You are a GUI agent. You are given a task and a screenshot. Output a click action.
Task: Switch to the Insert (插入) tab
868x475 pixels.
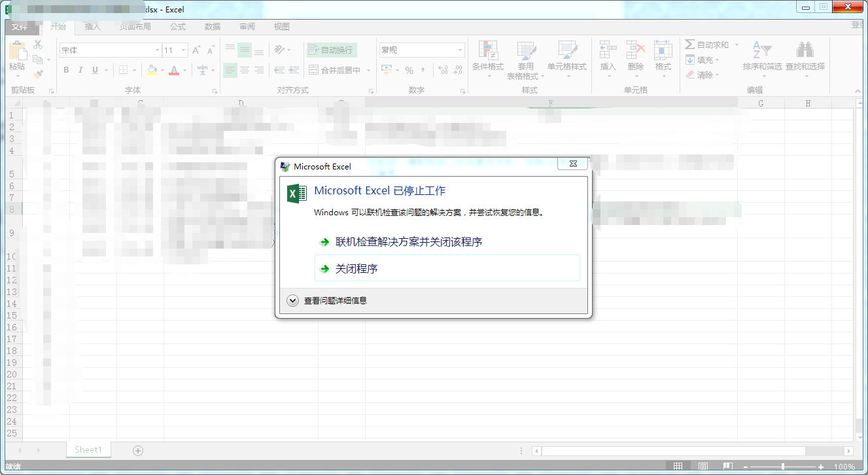pyautogui.click(x=93, y=27)
